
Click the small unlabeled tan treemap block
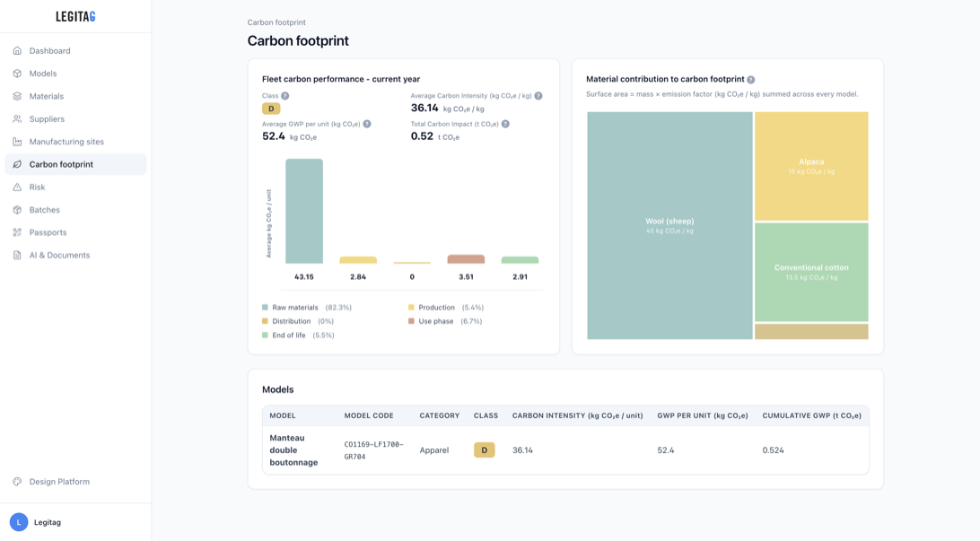pyautogui.click(x=811, y=331)
